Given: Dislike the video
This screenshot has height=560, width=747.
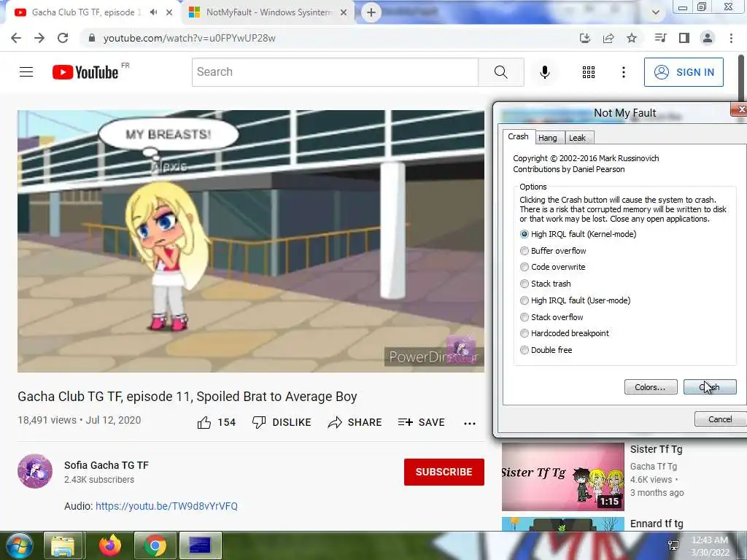Looking at the screenshot, I should tap(282, 422).
